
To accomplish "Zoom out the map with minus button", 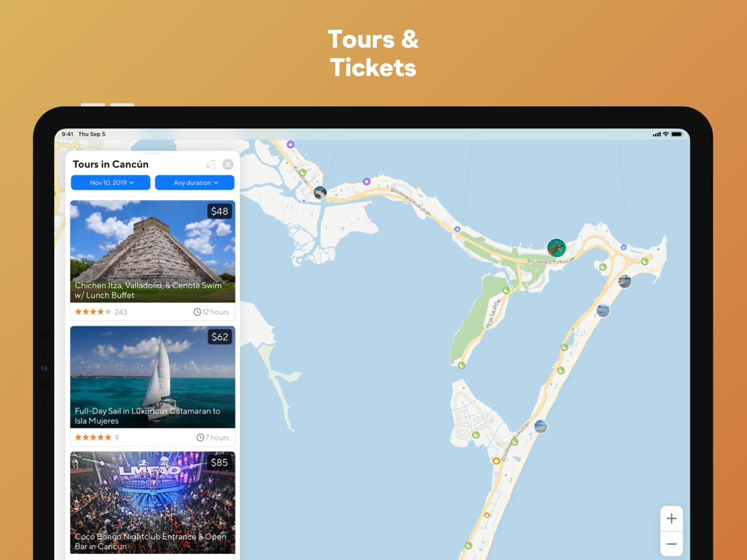I will tap(672, 544).
